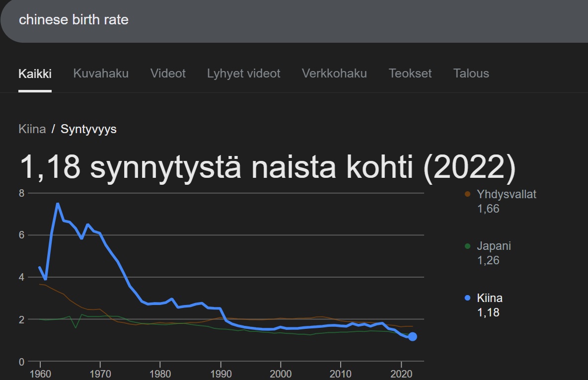The height and width of the screenshot is (380, 588).
Task: Click the brown Yhdysvallat legend dot
Action: click(x=467, y=194)
